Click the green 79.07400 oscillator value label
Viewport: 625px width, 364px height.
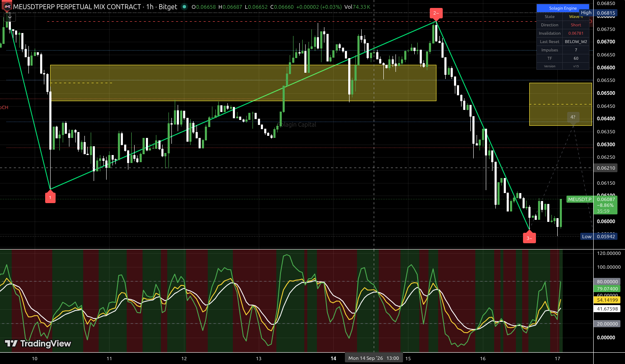607,289
